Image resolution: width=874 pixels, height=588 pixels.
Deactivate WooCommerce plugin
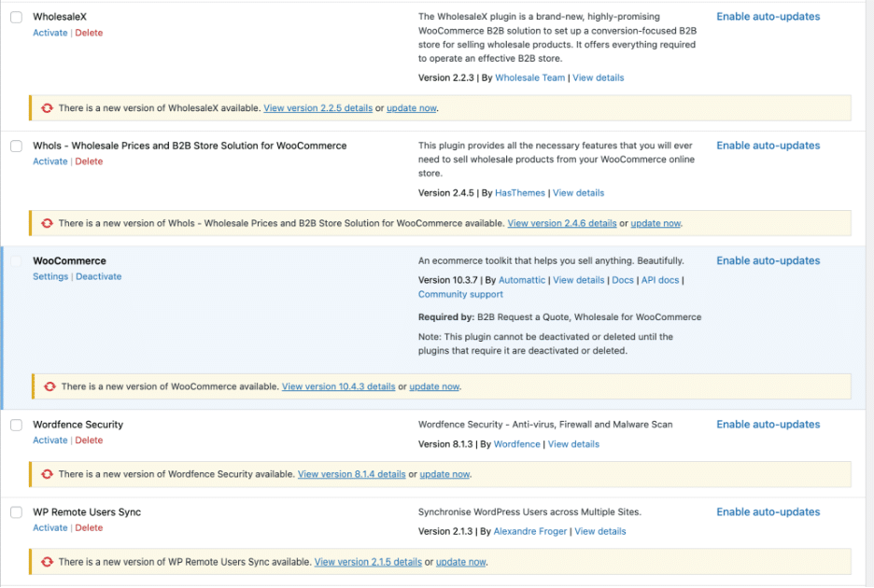(98, 276)
